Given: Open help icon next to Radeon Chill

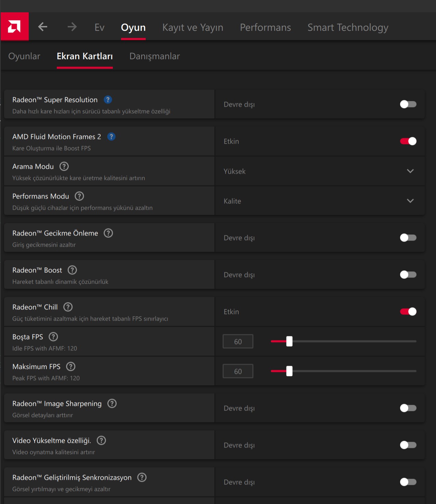Looking at the screenshot, I should click(x=68, y=307).
